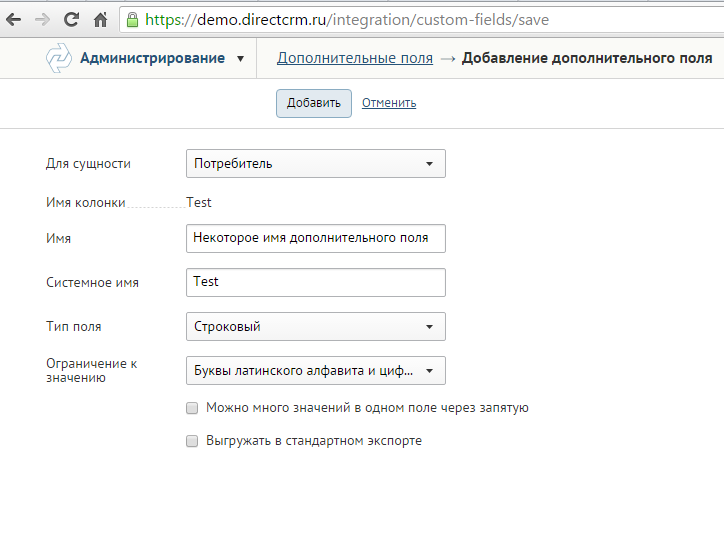The image size is (724, 543).
Task: Click the browser forward arrow
Action: point(42,19)
